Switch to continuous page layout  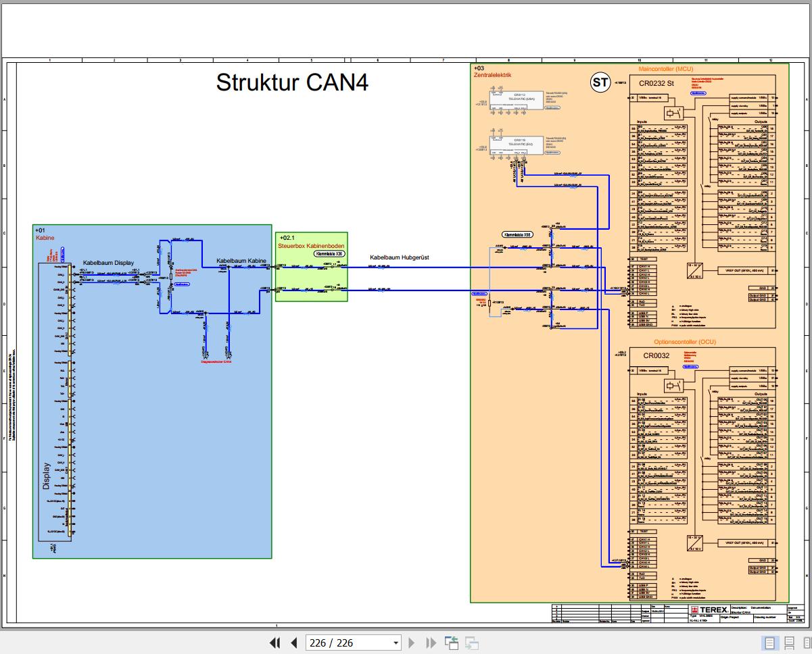pyautogui.click(x=789, y=643)
